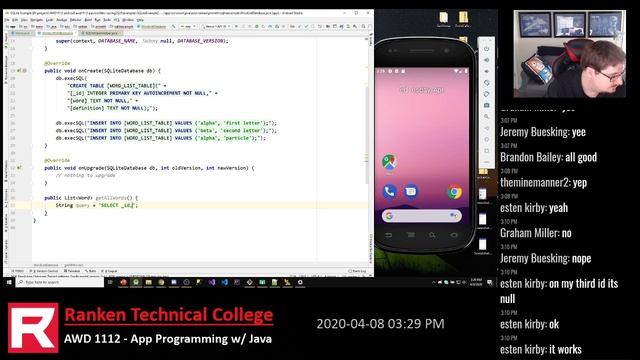Open Task View on the taskbar

coord(110,282)
